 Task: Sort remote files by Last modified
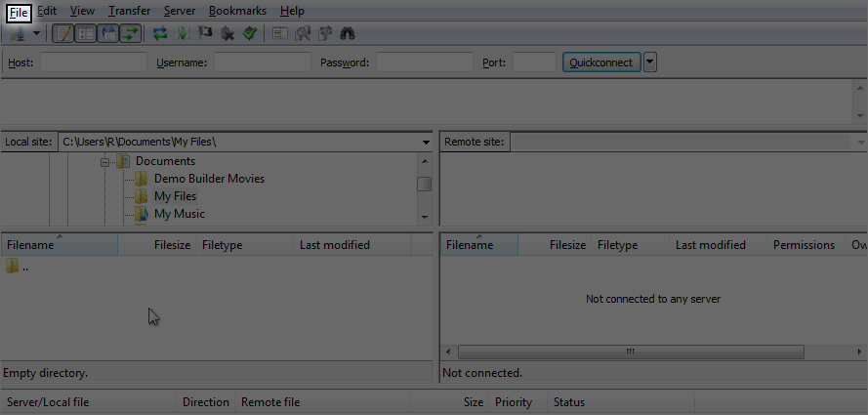[x=718, y=244]
